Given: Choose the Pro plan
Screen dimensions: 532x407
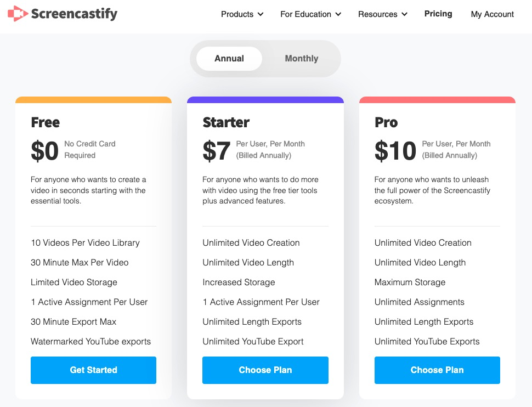Looking at the screenshot, I should [x=437, y=370].
